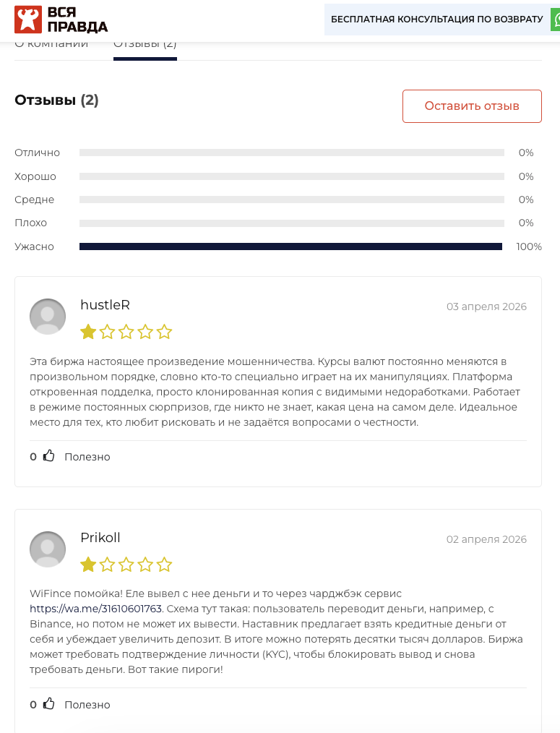
Task: Click the hustleR username
Action: [x=105, y=305]
